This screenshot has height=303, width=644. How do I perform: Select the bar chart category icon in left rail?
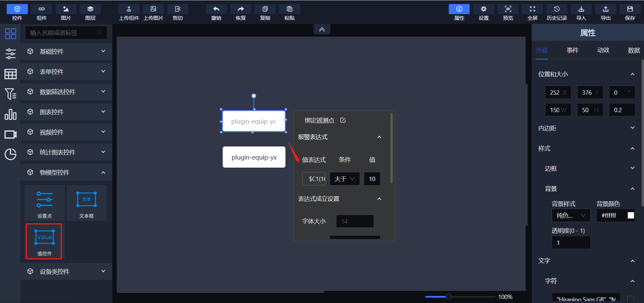[x=10, y=114]
